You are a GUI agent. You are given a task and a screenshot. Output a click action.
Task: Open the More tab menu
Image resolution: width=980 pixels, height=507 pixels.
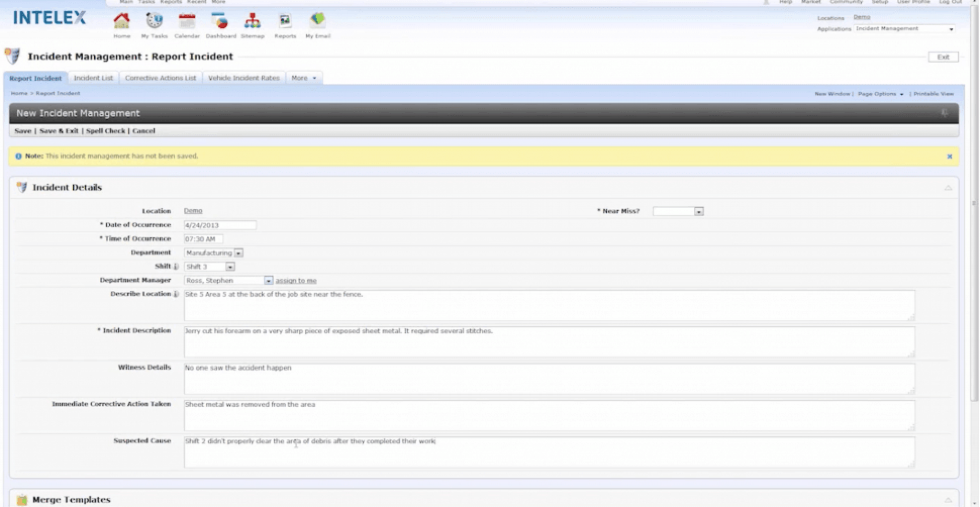[303, 77]
